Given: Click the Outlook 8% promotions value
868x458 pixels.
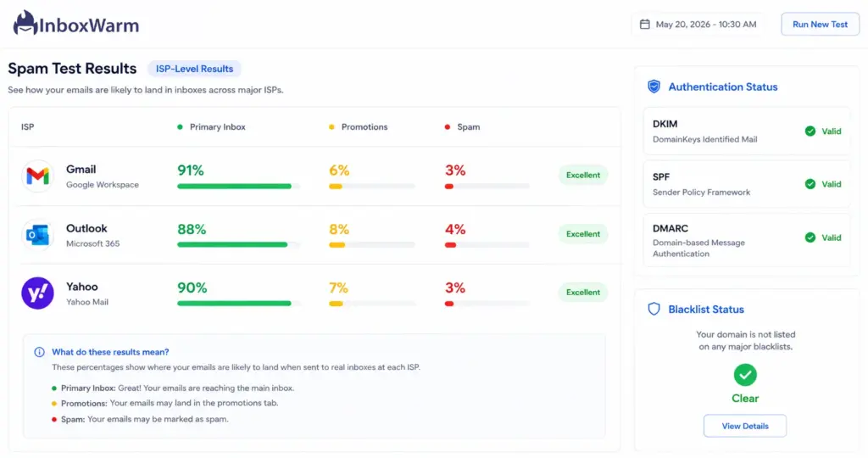Looking at the screenshot, I should pyautogui.click(x=339, y=229).
